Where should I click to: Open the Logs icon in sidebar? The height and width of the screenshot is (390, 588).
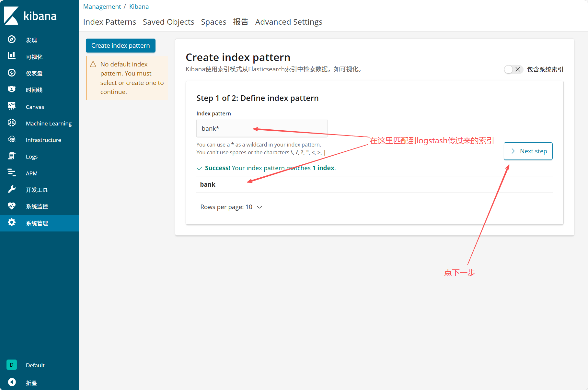tap(12, 156)
